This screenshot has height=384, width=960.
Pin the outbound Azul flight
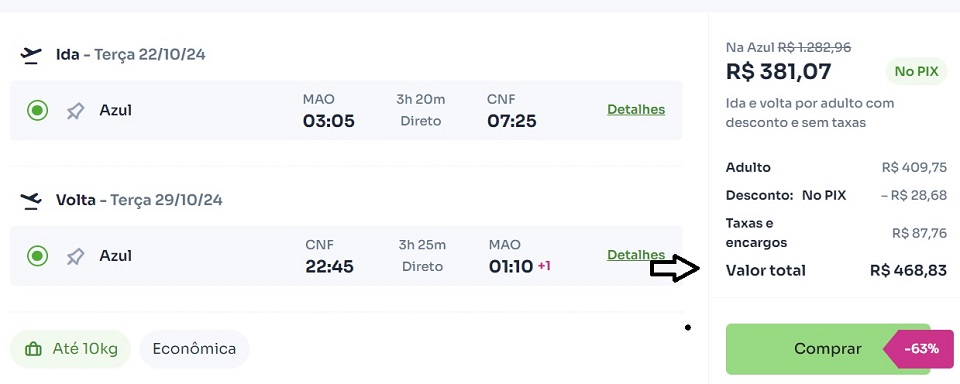tap(75, 111)
